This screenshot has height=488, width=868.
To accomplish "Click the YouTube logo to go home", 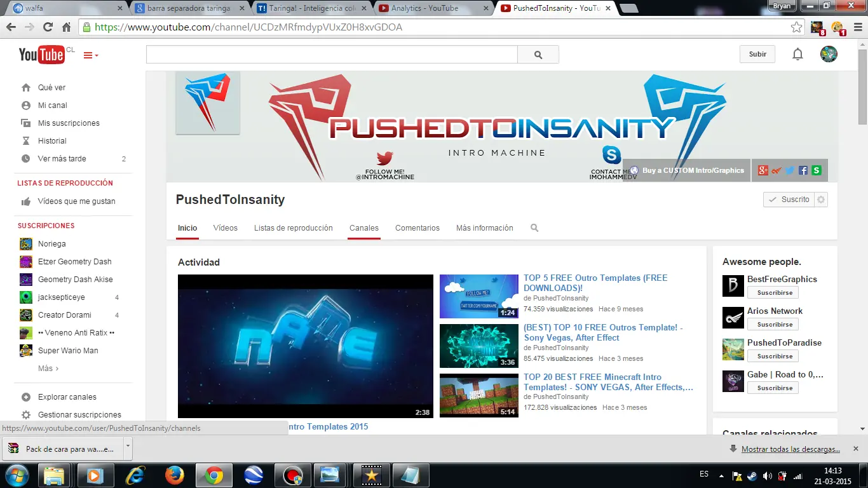I will coord(41,55).
